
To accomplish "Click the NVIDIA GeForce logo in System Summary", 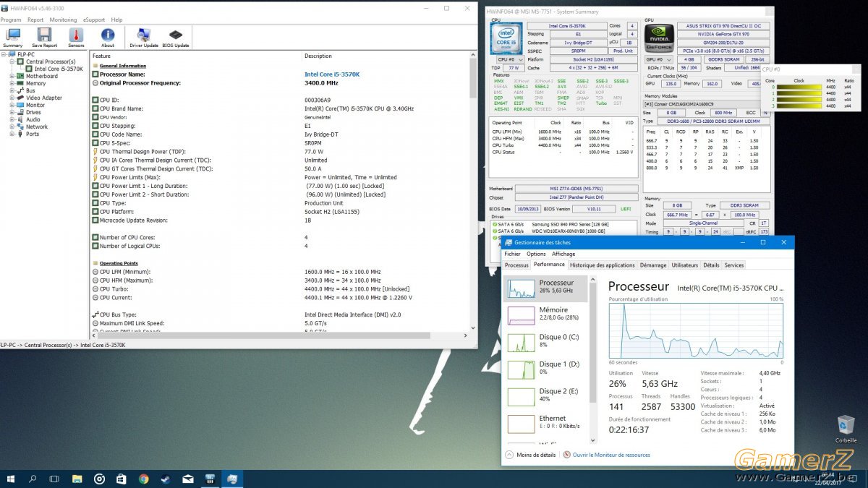I will pos(659,40).
